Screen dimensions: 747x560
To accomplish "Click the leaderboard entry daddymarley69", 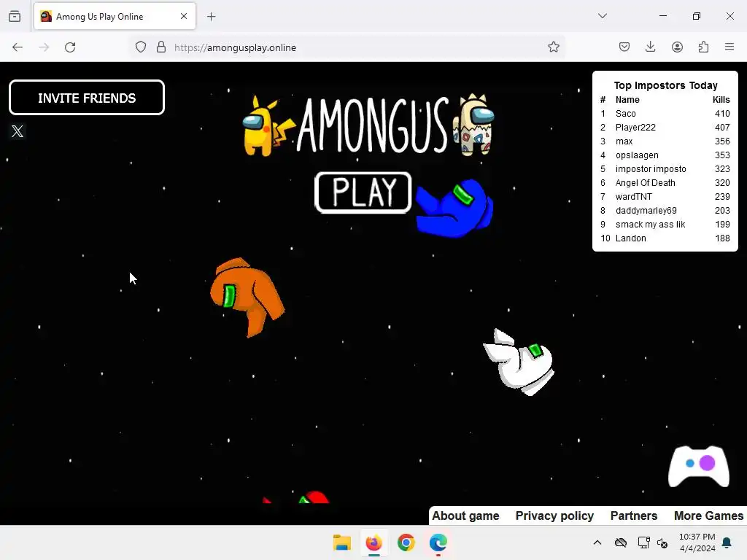I will coord(646,210).
